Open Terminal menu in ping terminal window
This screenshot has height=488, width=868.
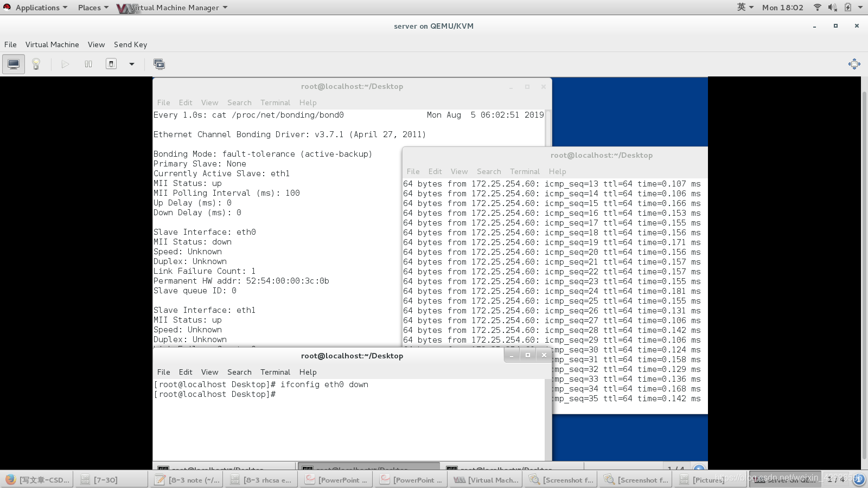[x=525, y=171]
